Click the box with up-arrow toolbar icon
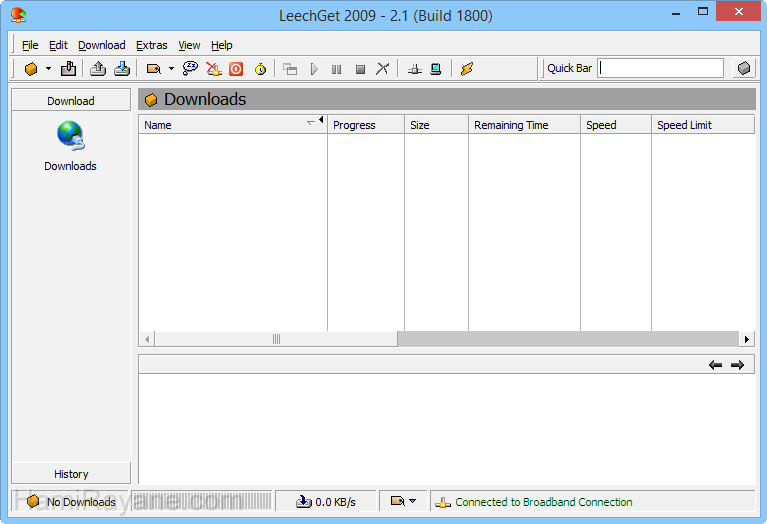Screen dimensions: 767x524 pos(68,69)
